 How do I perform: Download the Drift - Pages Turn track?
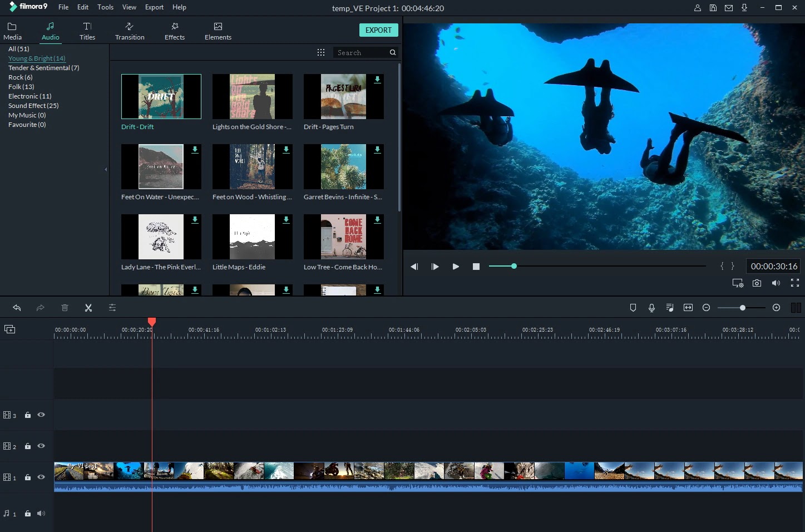(x=377, y=80)
